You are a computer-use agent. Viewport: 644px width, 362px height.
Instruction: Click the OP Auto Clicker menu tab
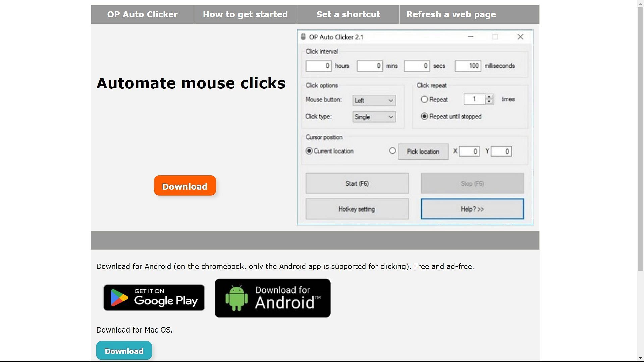143,14
